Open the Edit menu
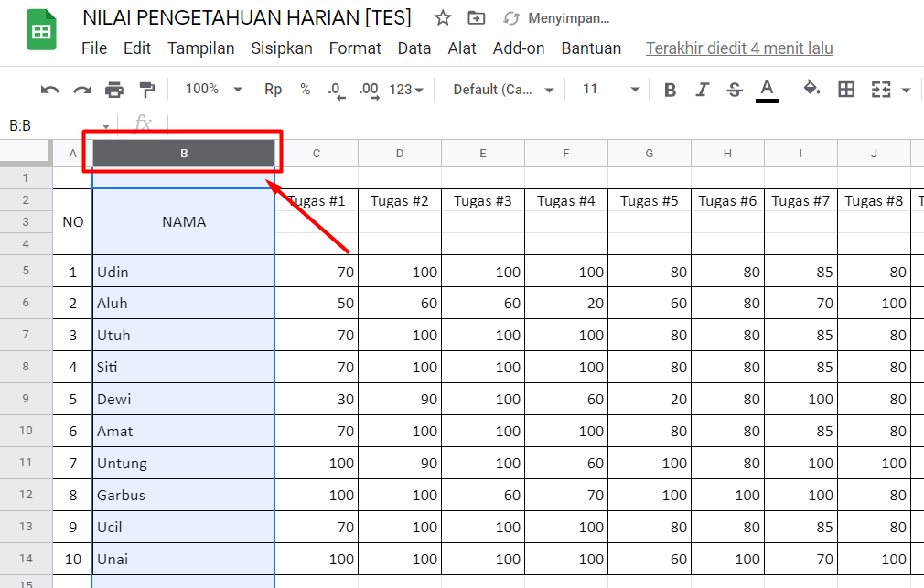924x588 pixels. tap(137, 48)
